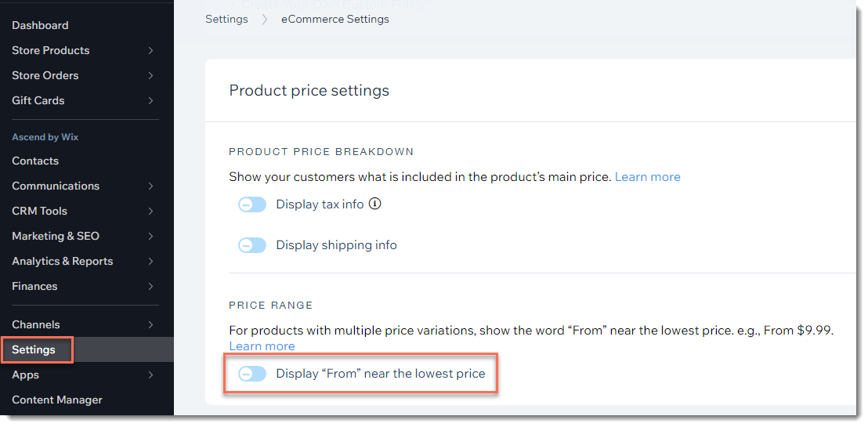Click Learn more link under Price Range
868x427 pixels.
[x=262, y=346]
